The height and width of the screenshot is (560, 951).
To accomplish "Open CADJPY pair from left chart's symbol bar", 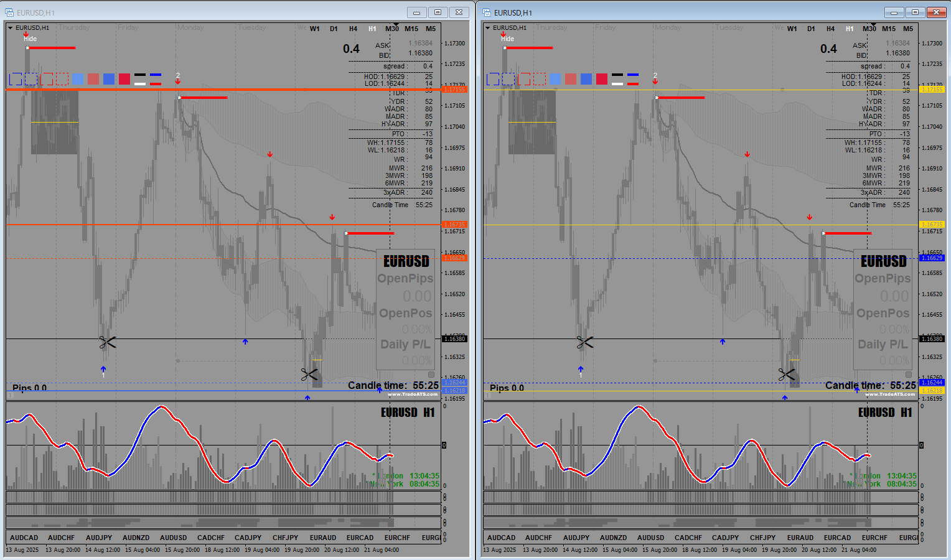I will coord(248,538).
